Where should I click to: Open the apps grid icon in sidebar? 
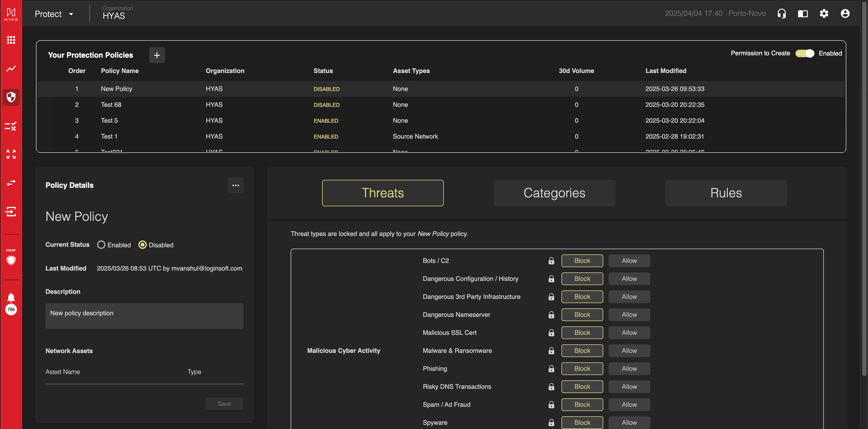11,40
